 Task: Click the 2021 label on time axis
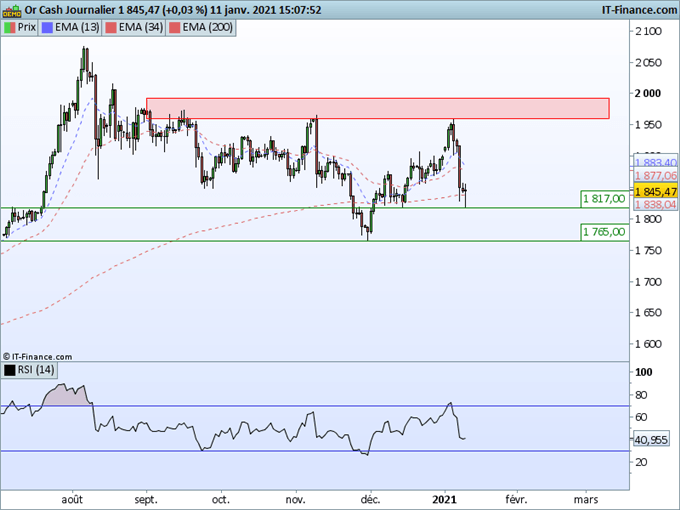(445, 500)
